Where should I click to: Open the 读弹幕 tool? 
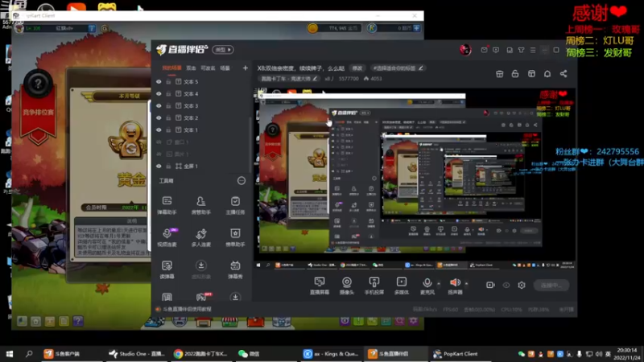167,269
